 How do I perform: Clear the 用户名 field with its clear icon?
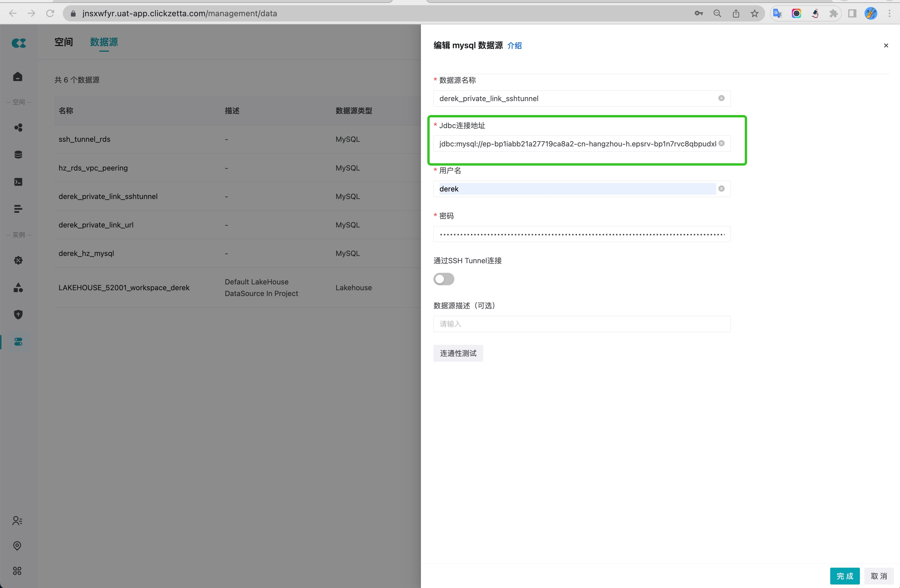coord(722,189)
